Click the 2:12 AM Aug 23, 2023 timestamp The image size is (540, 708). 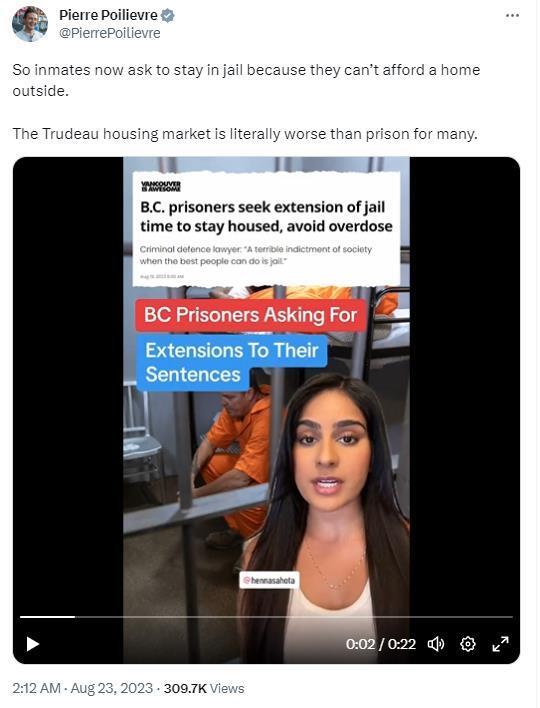click(x=83, y=688)
